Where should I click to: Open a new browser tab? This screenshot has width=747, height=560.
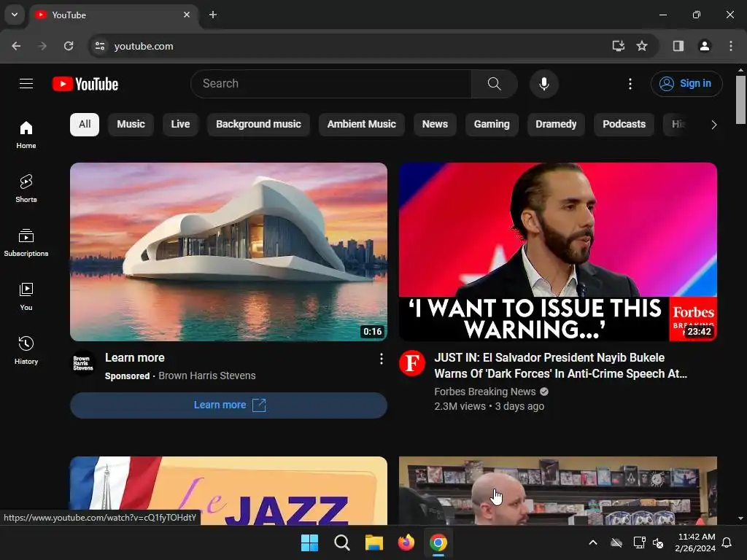213,15
